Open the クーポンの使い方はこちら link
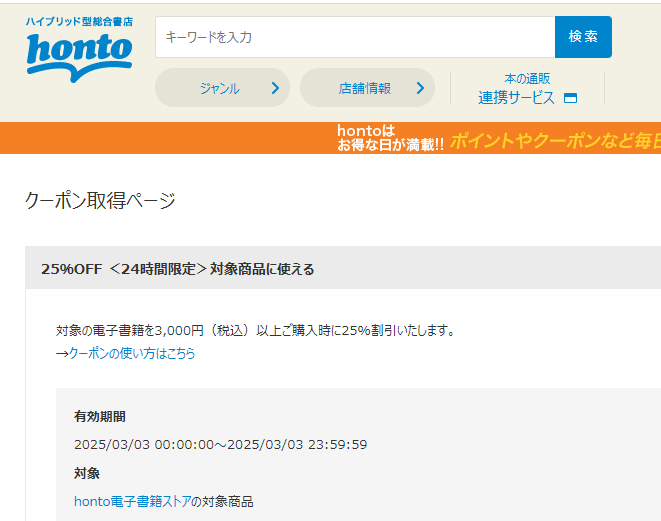 click(132, 353)
